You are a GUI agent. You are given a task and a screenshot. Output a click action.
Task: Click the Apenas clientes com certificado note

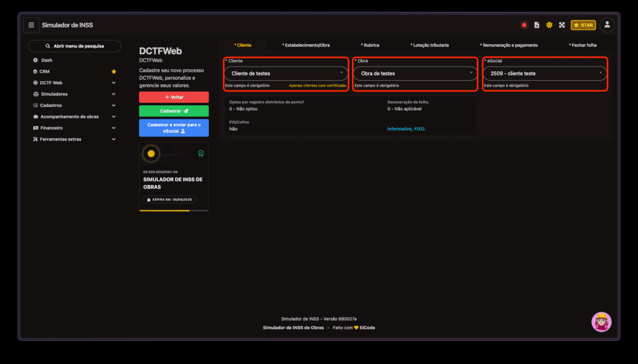318,86
